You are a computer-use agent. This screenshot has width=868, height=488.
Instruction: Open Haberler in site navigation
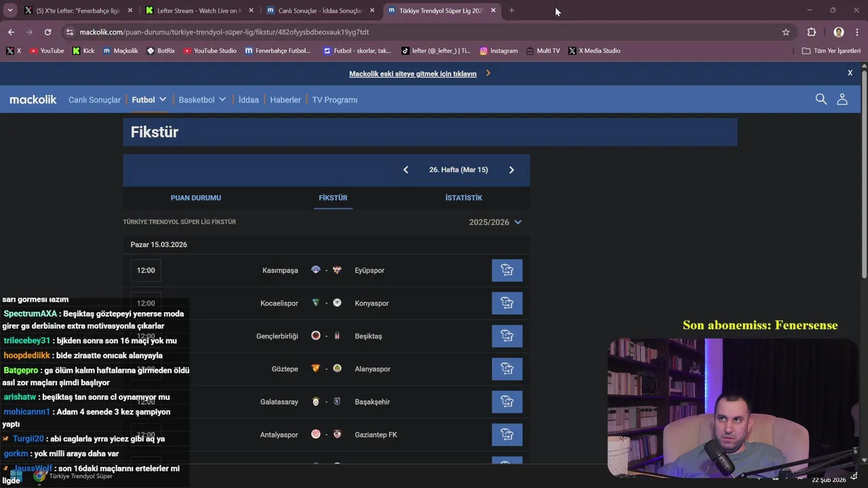coord(285,100)
